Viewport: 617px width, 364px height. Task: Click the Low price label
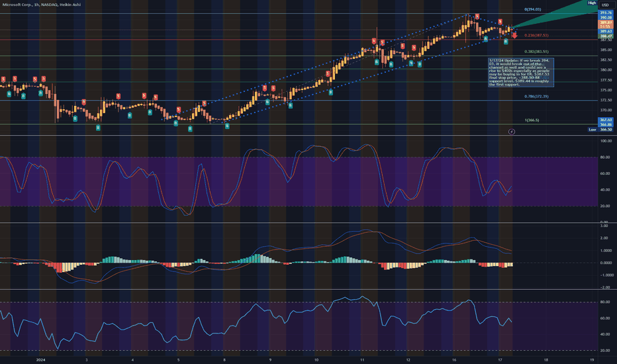[x=593, y=130]
